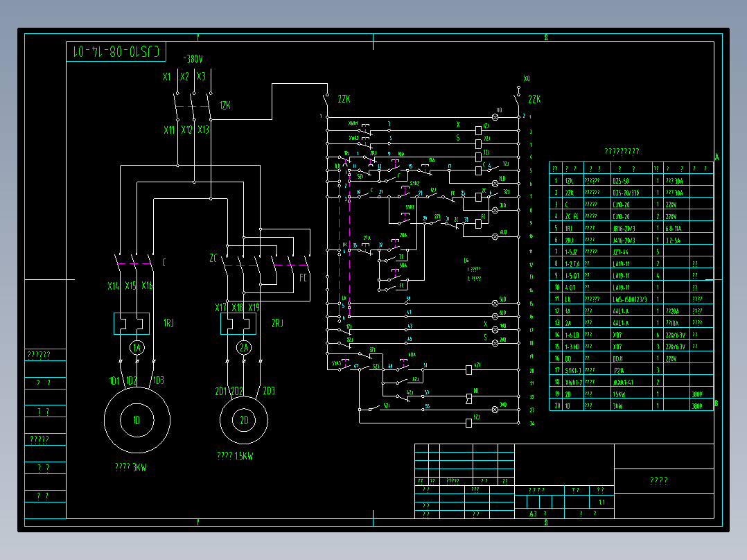The width and height of the screenshot is (747, 560).
Task: Click the 1D3 motor lead label
Action: click(159, 380)
